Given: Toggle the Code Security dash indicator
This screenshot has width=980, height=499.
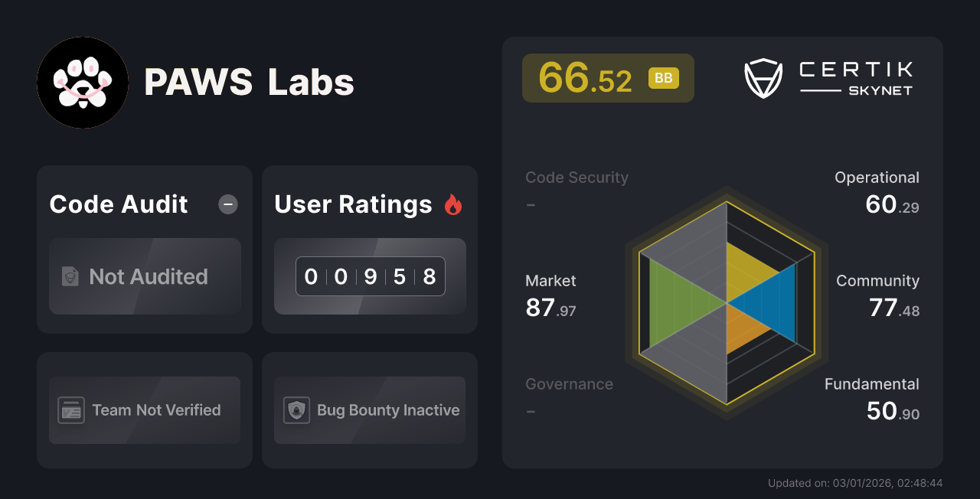Looking at the screenshot, I should tap(531, 204).
